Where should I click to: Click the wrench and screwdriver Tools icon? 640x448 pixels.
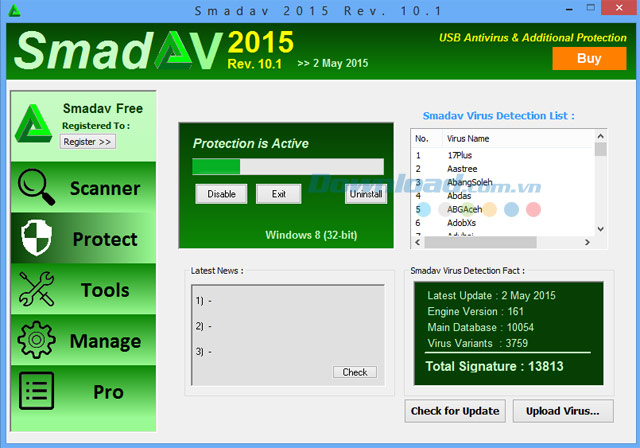point(36,288)
